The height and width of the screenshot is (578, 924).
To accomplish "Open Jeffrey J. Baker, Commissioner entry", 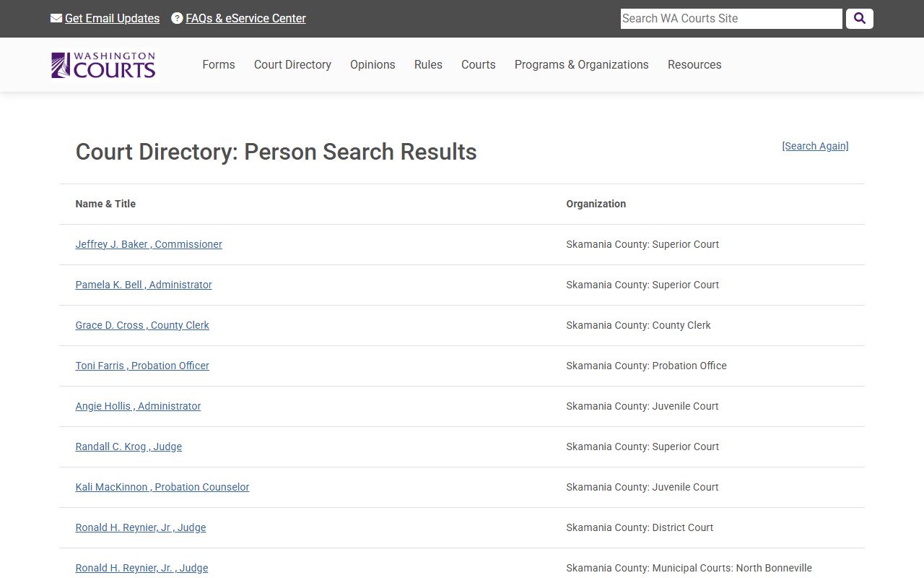I will pyautogui.click(x=149, y=244).
